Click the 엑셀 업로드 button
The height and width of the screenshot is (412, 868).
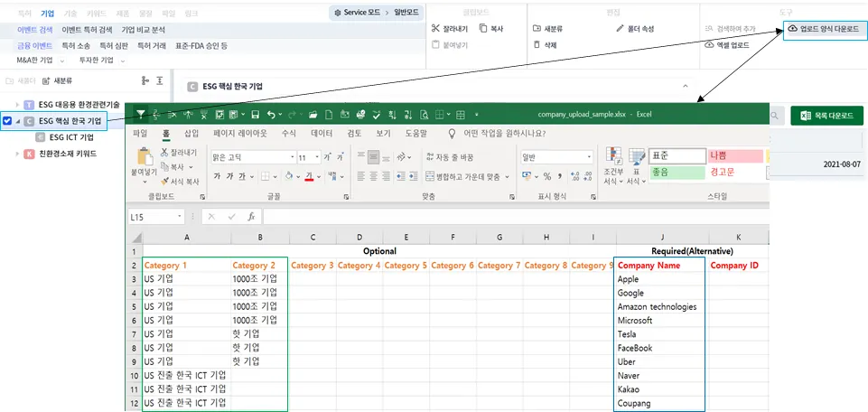click(x=727, y=45)
